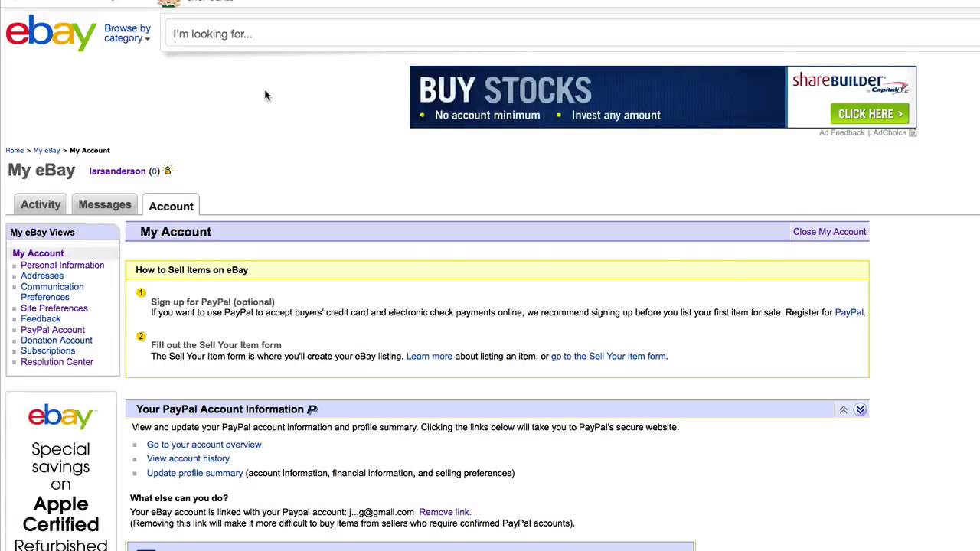Open Personal Information in the sidebar
Viewport: 980px width, 551px height.
coord(62,265)
